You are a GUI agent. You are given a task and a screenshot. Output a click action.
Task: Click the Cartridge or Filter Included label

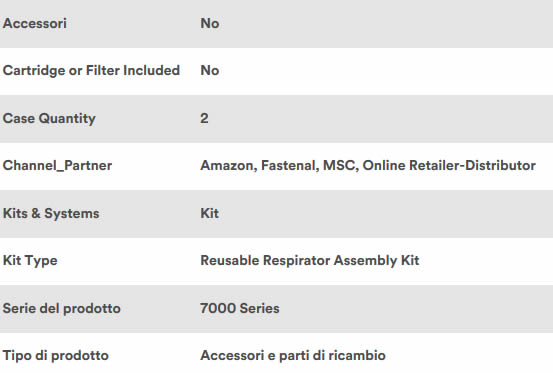coord(91,71)
